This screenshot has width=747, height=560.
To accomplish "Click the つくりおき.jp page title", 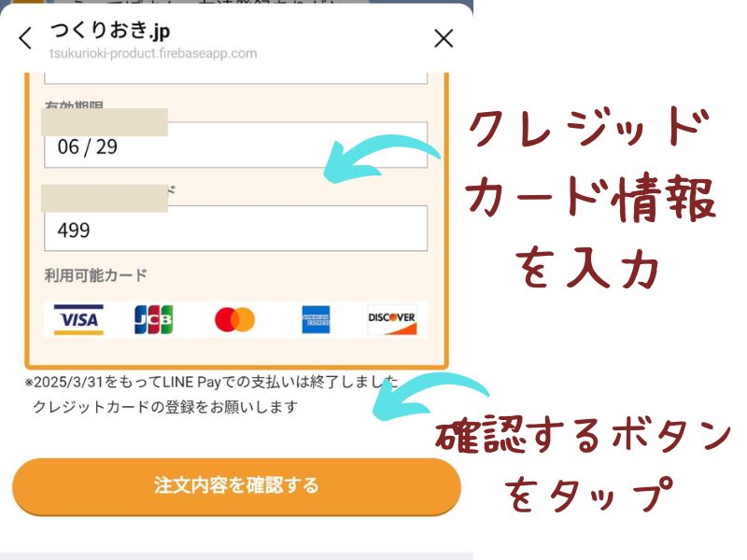I will point(110,31).
